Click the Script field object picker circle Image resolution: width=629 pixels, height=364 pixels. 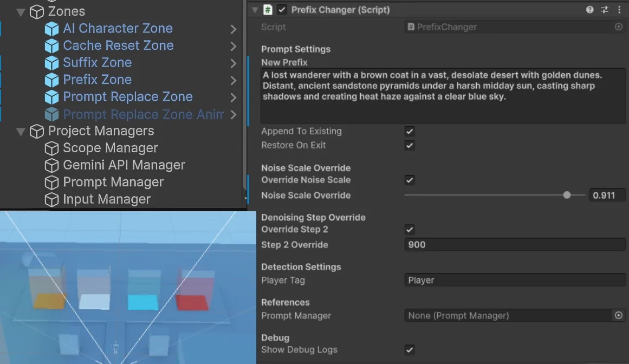point(619,27)
